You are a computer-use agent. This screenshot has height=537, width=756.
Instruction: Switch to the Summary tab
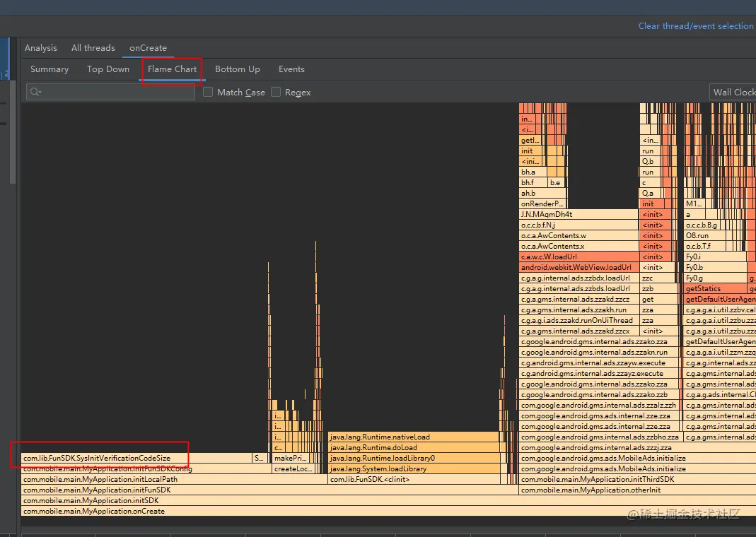(50, 69)
